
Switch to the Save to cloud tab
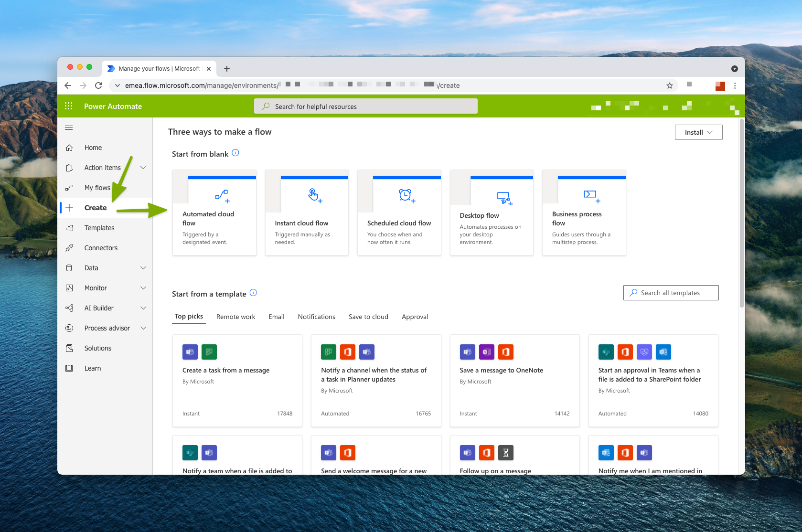point(368,317)
